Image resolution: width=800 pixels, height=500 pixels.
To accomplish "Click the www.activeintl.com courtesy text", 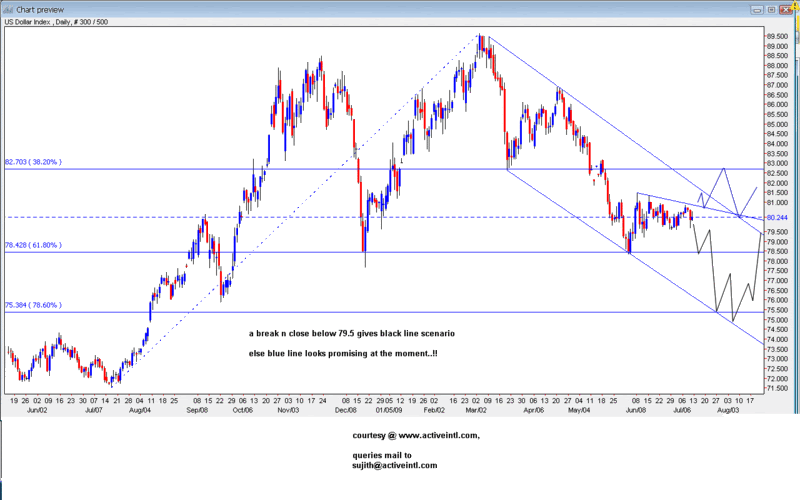I will [415, 436].
